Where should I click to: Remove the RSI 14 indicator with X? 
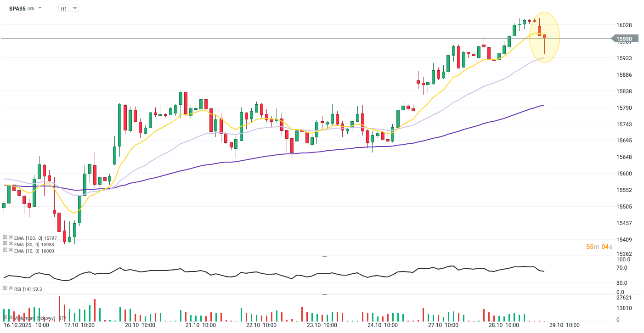pos(11,288)
